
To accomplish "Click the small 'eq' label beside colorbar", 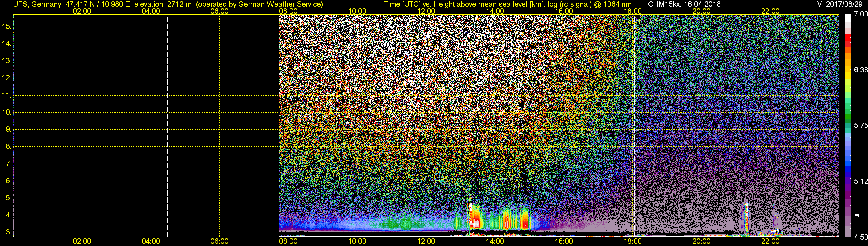I will click(857, 215).
